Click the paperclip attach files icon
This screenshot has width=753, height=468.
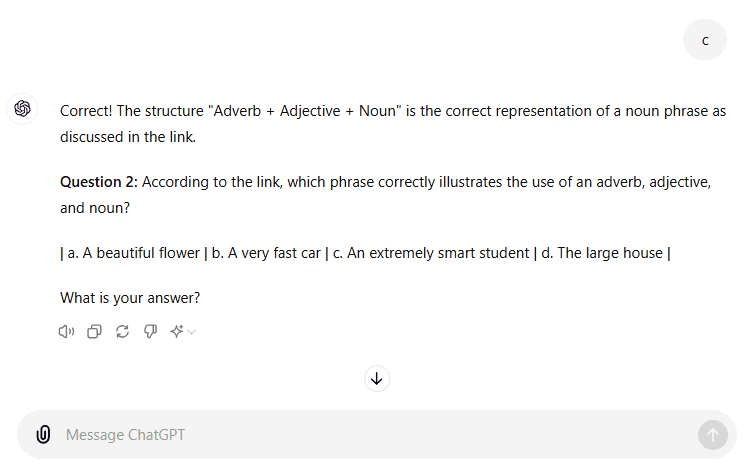[x=43, y=434]
